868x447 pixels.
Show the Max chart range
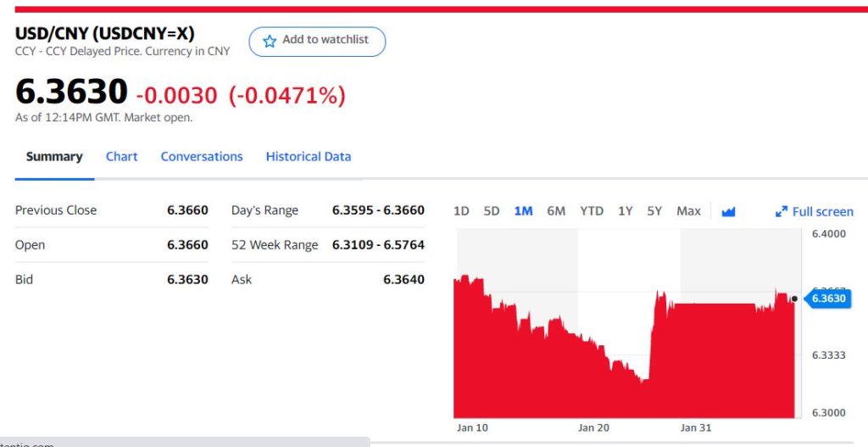coord(688,211)
